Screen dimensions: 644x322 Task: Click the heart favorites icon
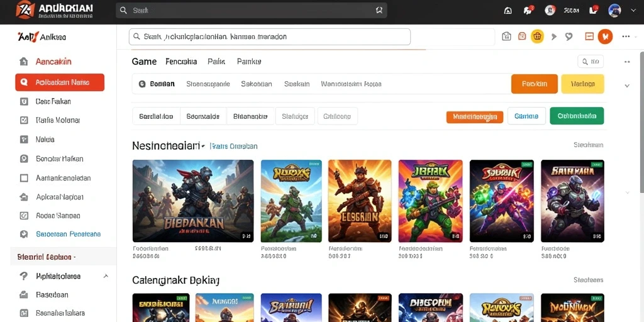pyautogui.click(x=569, y=36)
